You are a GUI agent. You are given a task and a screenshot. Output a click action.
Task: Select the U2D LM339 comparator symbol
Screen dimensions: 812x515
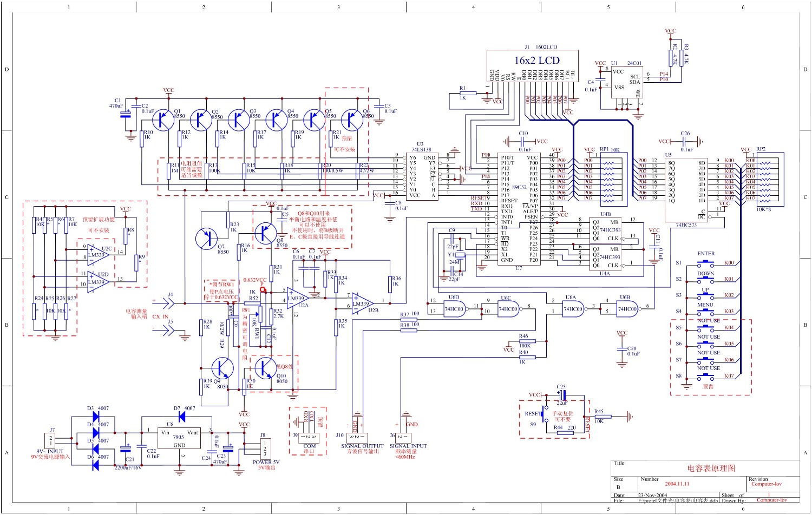click(97, 282)
